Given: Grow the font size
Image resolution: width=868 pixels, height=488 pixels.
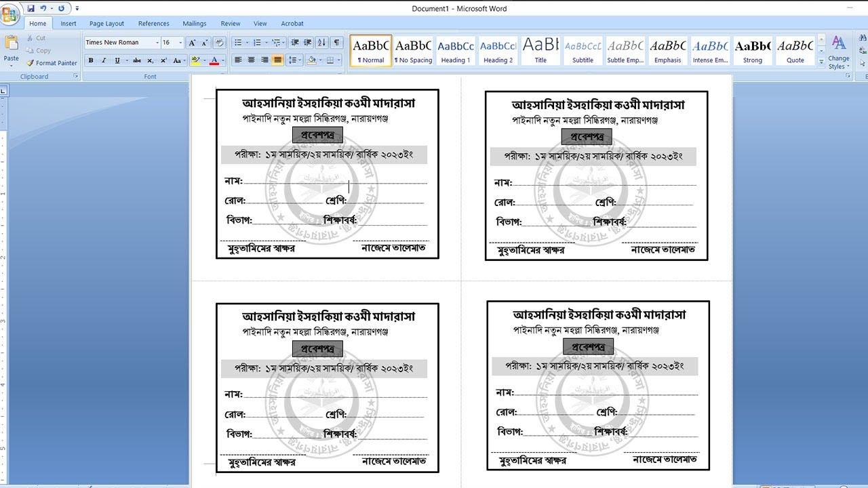Looking at the screenshot, I should 192,43.
